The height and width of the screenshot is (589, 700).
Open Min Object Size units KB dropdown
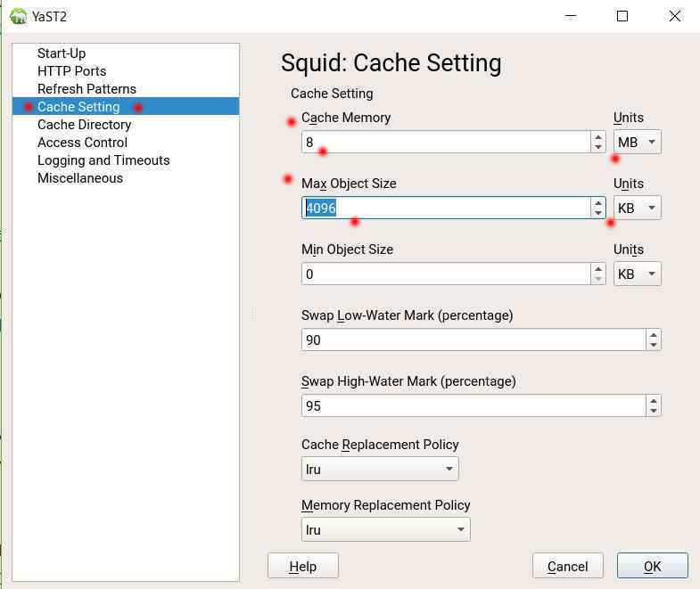point(637,274)
